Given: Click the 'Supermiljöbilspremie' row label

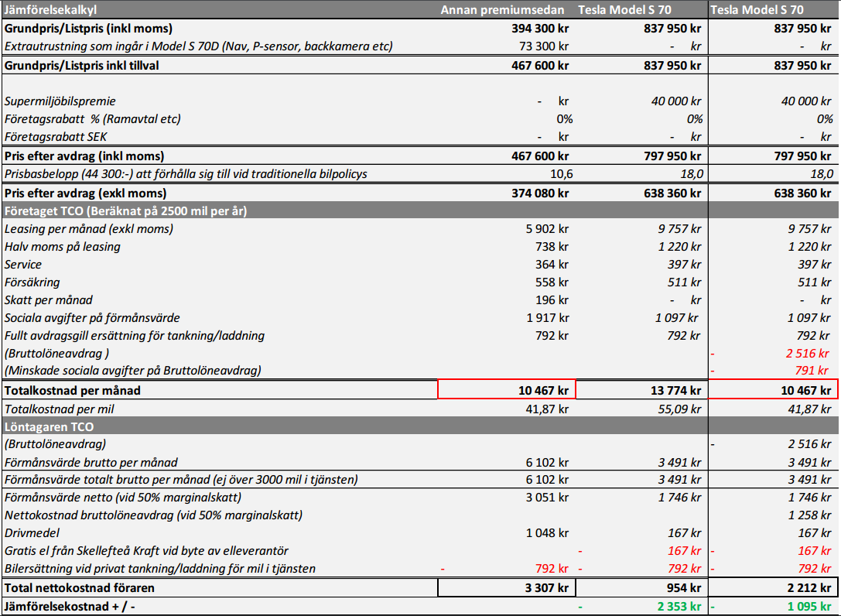Looking at the screenshot, I should pos(60,101).
